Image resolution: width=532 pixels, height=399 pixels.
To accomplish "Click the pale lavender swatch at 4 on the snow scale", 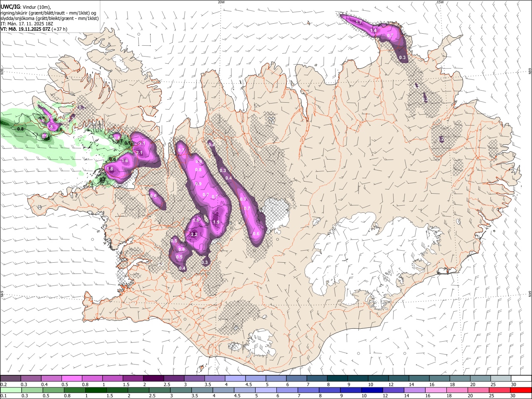I will click(234, 379).
